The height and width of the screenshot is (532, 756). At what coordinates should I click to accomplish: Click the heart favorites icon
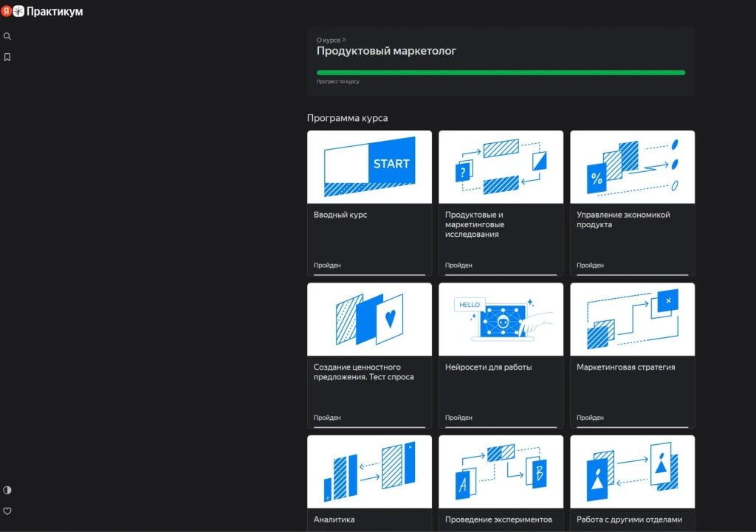pos(7,511)
